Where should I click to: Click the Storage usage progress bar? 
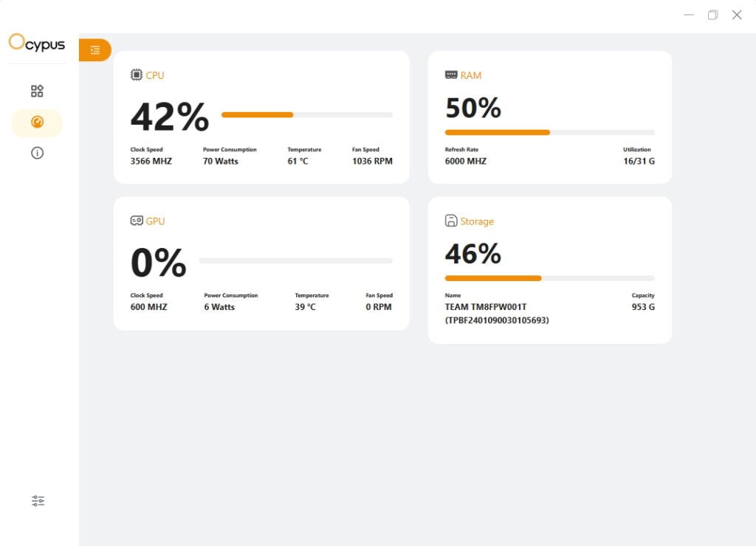[x=549, y=278]
